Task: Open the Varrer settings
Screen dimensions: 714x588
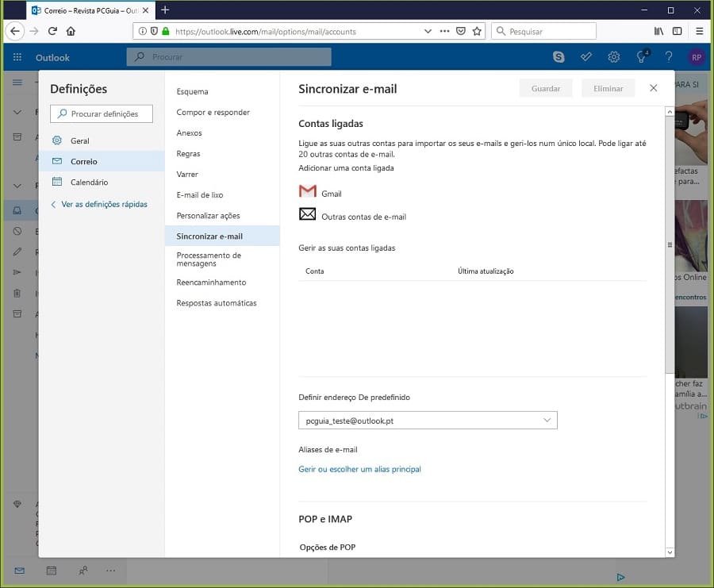Action: click(x=187, y=174)
